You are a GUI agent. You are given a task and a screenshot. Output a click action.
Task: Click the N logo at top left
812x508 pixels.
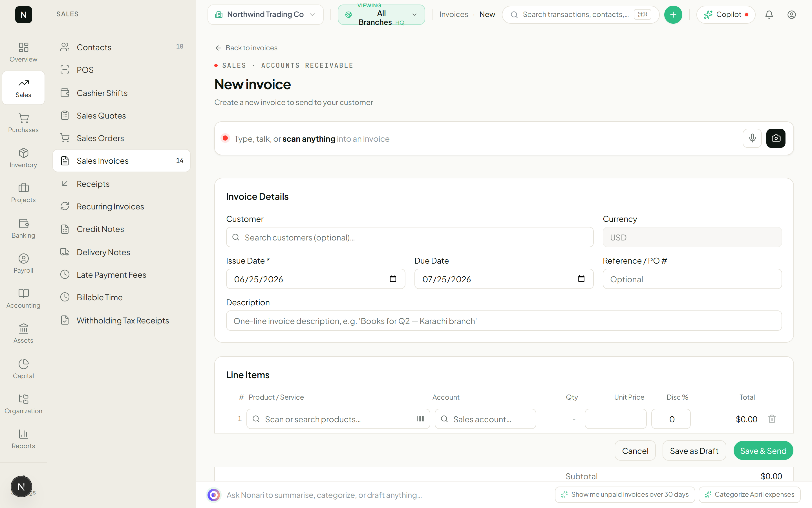click(23, 14)
